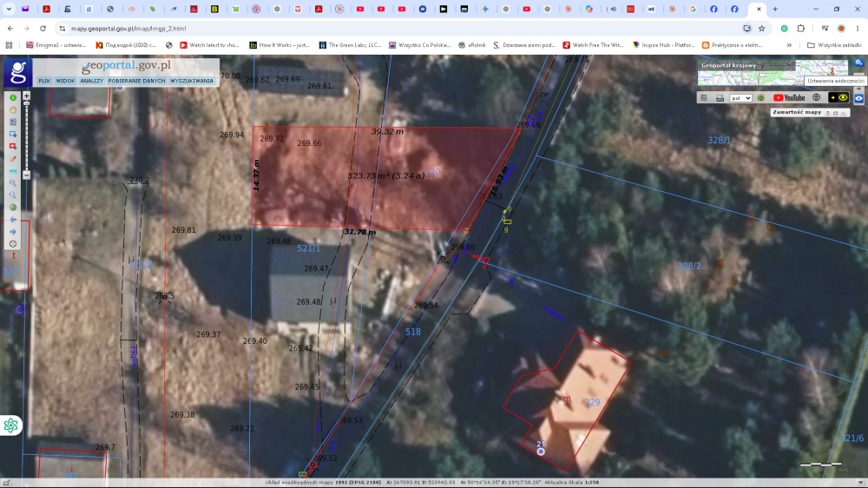
Task: Click parcel label 328/2
Action: [x=689, y=266]
